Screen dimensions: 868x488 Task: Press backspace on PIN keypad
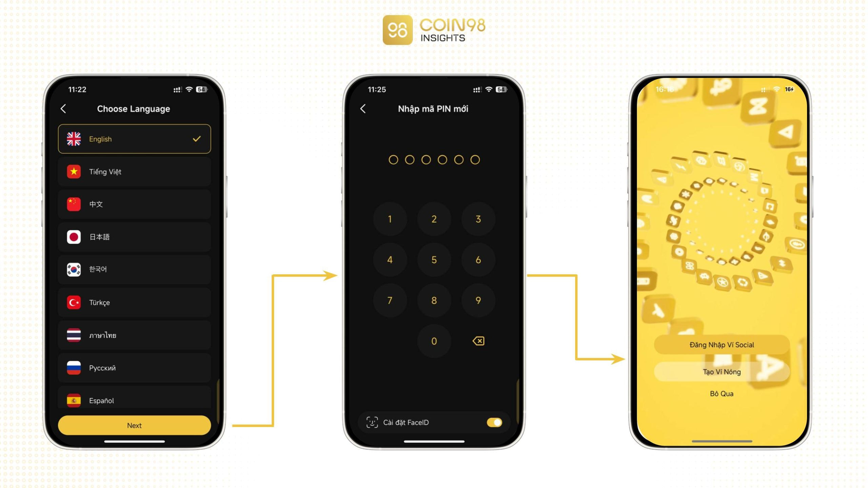click(x=479, y=341)
